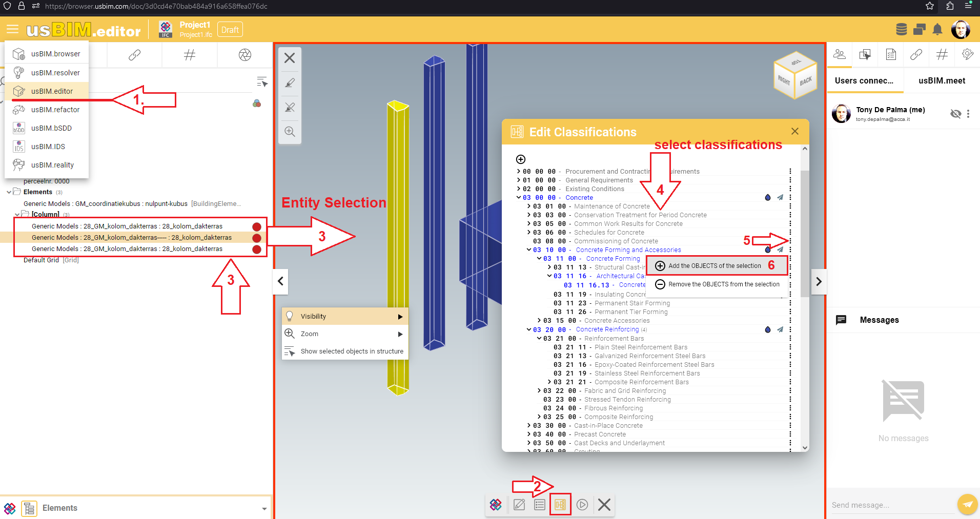Click the play circle icon in bottom toolbar
The image size is (980, 519).
(582, 505)
